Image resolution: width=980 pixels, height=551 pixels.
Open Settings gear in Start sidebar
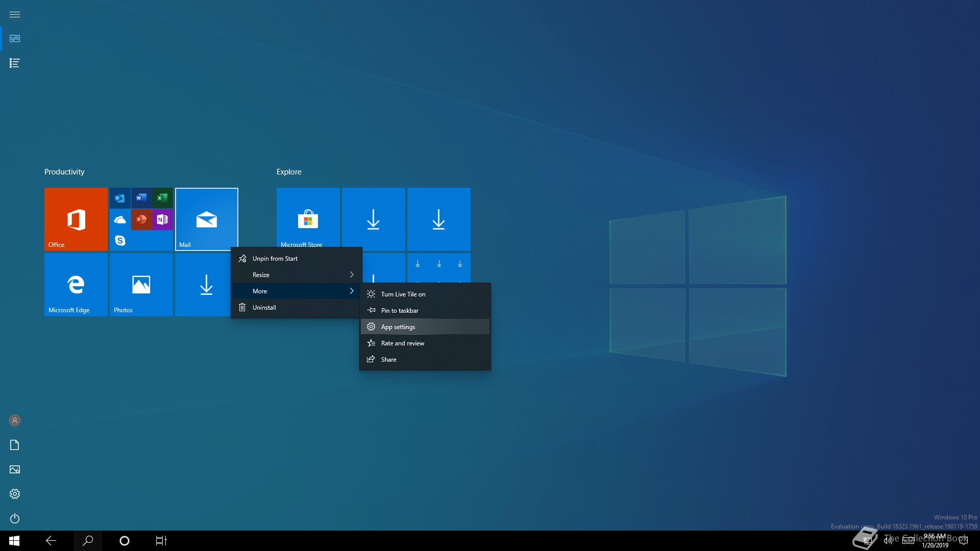point(15,494)
